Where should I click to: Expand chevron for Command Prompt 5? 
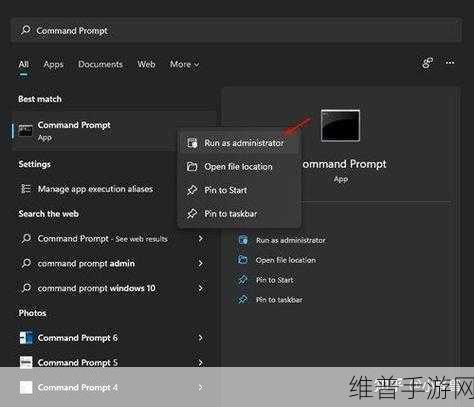[x=200, y=362]
